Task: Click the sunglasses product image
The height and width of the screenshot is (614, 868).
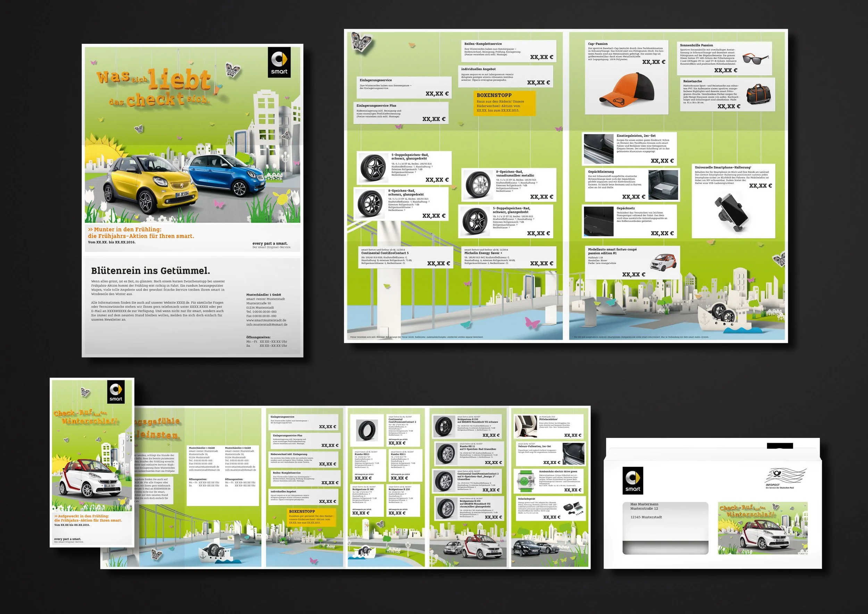Action: click(x=756, y=59)
